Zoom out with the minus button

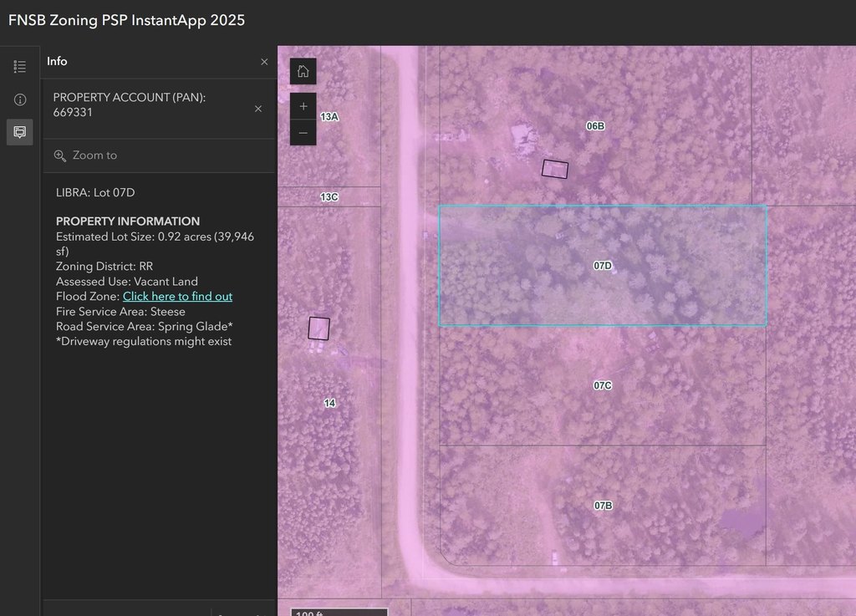[x=303, y=133]
